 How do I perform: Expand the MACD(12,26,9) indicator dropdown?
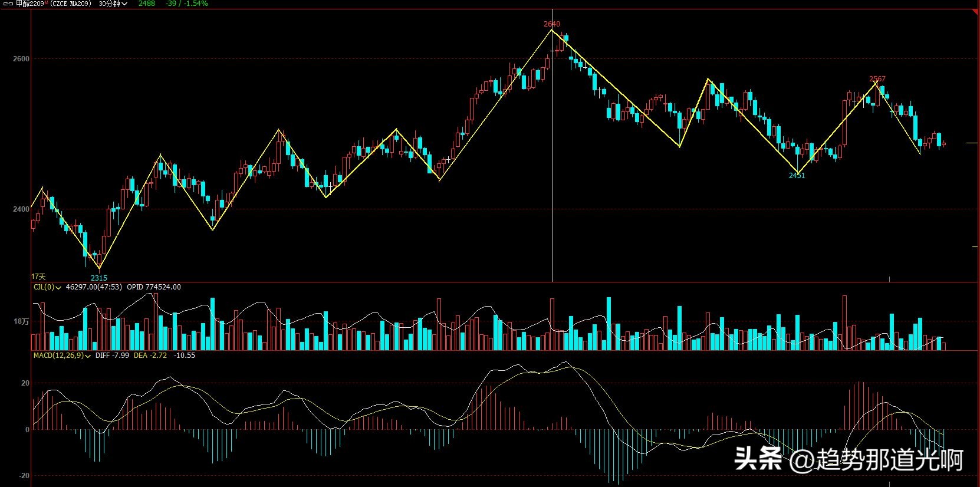(62, 356)
